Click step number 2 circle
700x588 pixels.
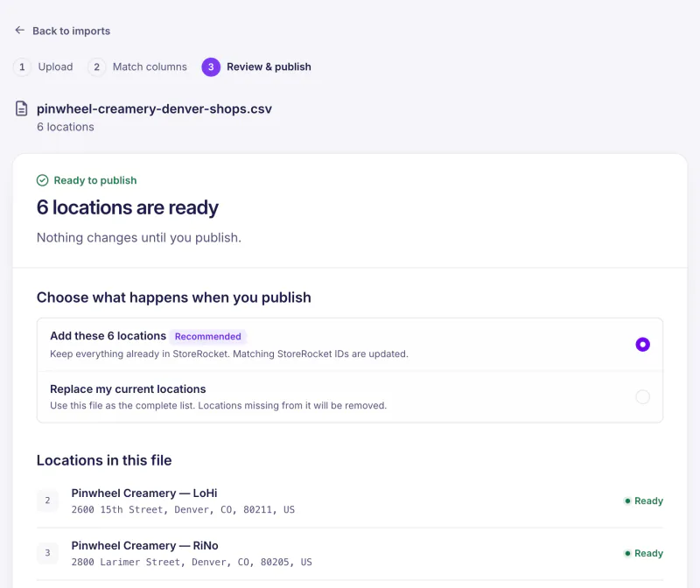tap(96, 67)
